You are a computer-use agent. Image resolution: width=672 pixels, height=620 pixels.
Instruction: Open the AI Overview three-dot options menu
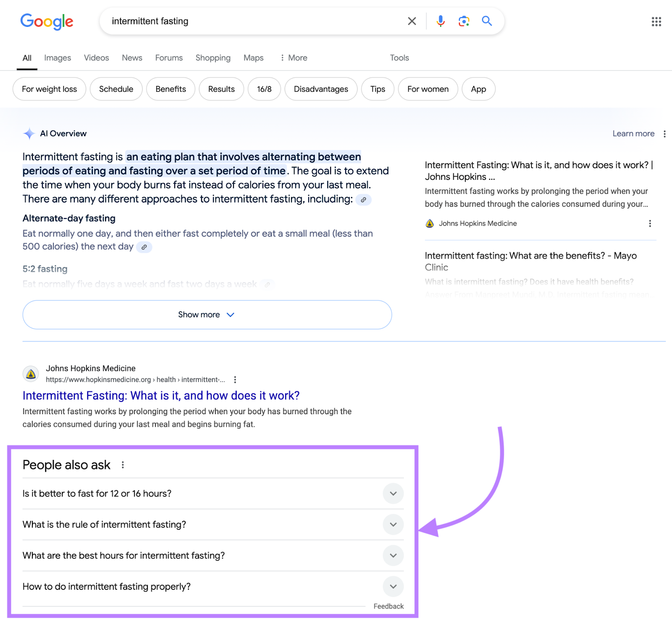665,134
